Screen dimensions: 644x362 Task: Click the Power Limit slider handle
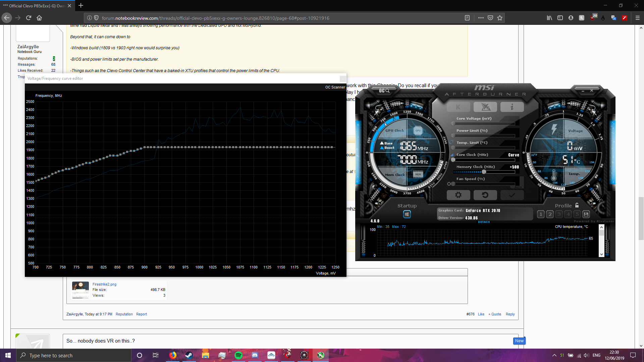(453, 136)
